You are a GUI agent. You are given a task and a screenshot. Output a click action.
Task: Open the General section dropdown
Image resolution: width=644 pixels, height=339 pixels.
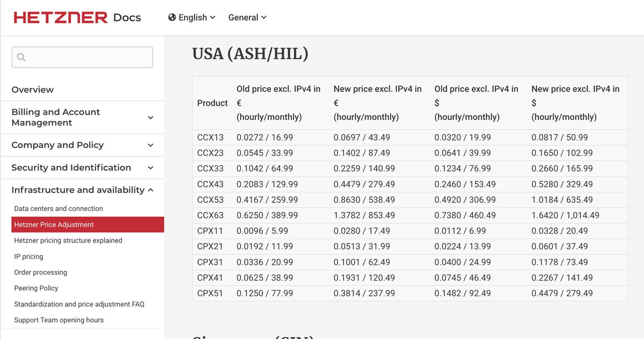click(x=247, y=17)
